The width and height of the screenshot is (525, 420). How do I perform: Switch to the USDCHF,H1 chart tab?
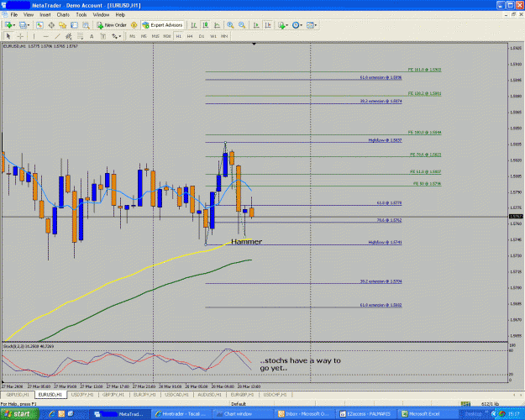[275, 395]
